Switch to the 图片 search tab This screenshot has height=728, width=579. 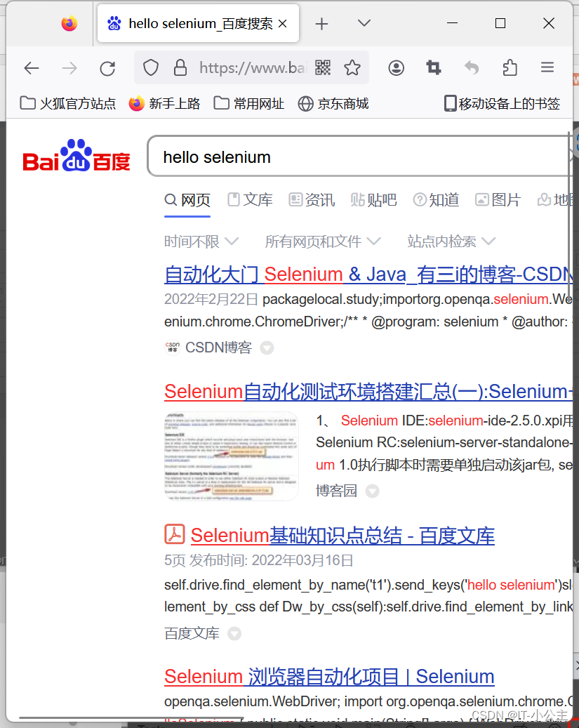tap(498, 199)
